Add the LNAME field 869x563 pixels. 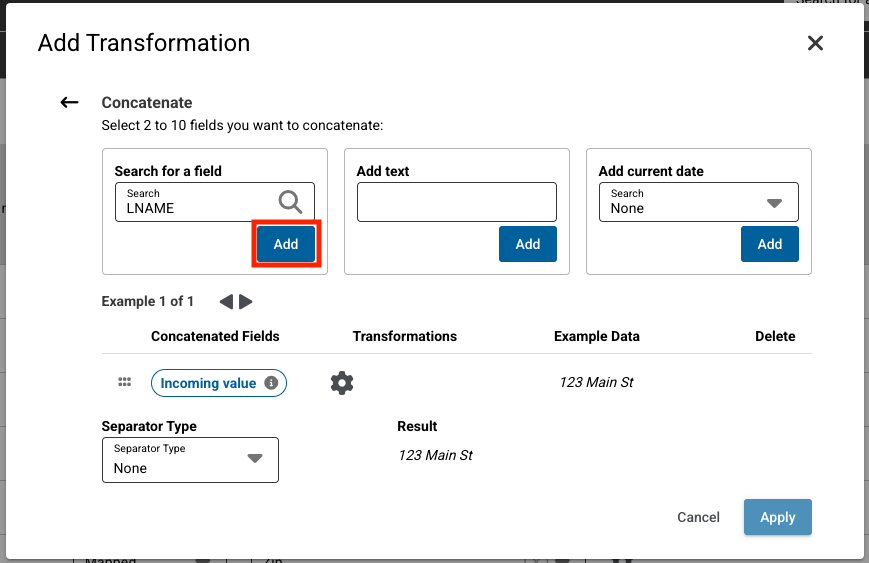click(286, 244)
